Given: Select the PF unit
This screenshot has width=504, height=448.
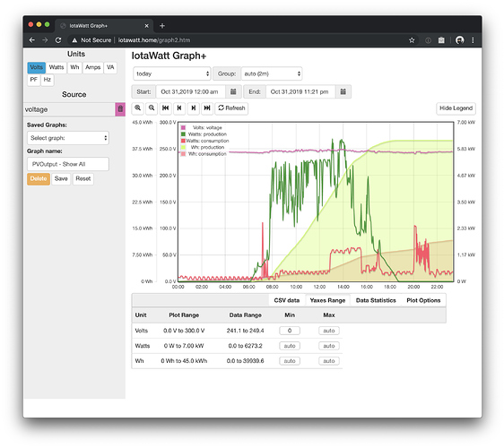Looking at the screenshot, I should click(x=34, y=80).
